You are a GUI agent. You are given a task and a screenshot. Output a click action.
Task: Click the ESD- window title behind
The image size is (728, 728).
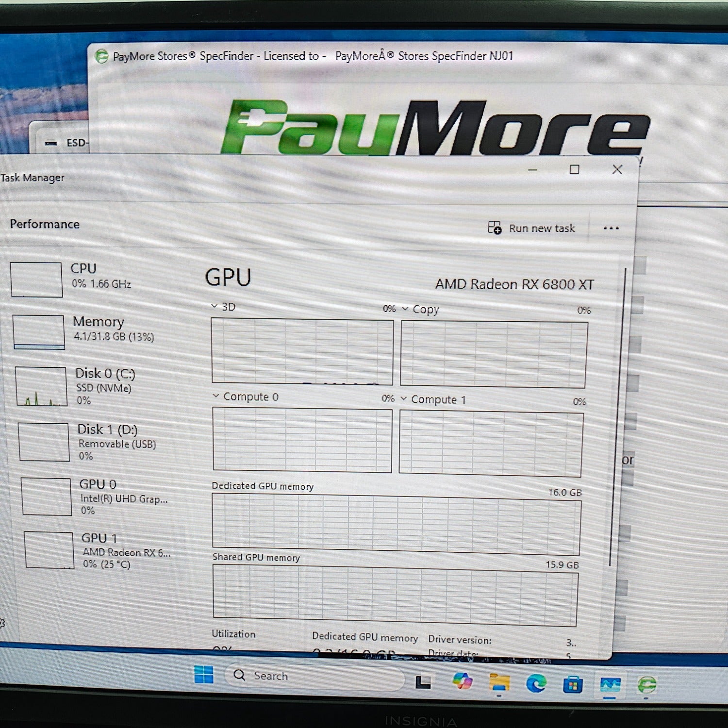(x=77, y=143)
